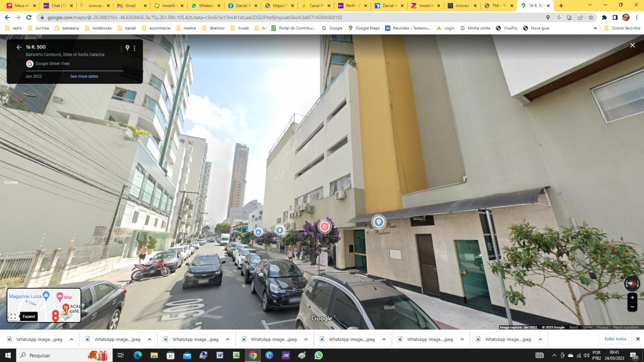Open the notebooks bookmarks folder
Screen dimensions: 644x362
[x=98, y=28]
